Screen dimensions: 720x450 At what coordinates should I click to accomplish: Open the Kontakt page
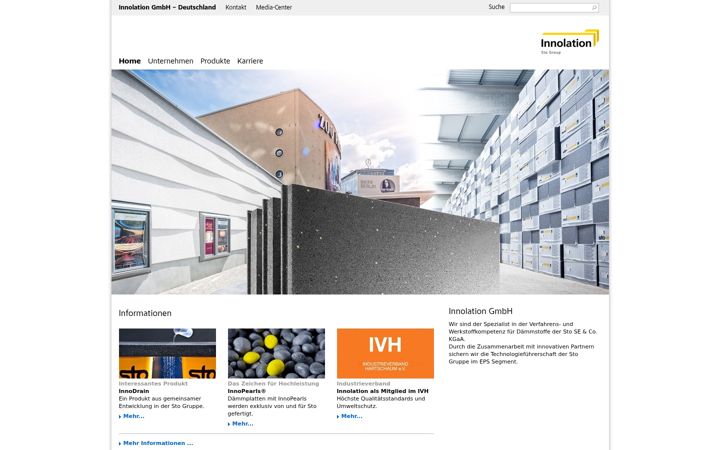pos(236,7)
